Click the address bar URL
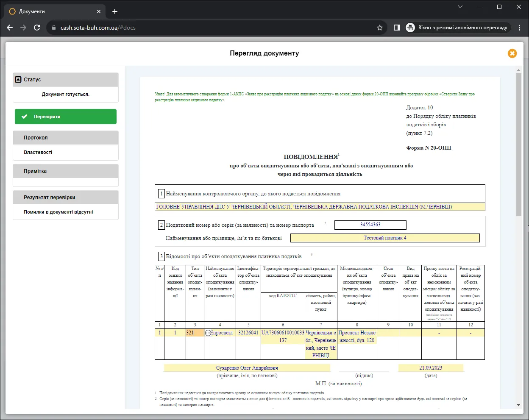The height and width of the screenshot is (420, 529). click(98, 28)
